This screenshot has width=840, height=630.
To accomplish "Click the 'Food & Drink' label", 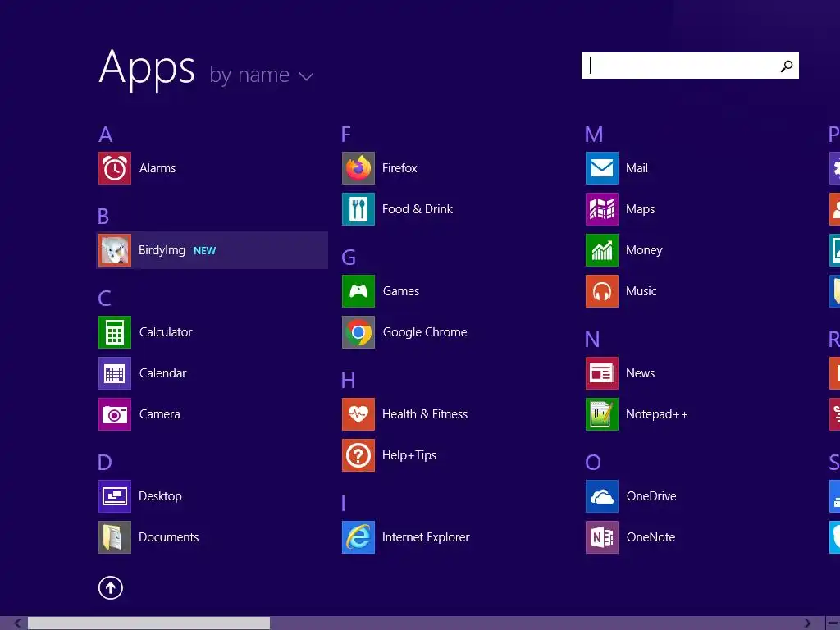I will 418,209.
